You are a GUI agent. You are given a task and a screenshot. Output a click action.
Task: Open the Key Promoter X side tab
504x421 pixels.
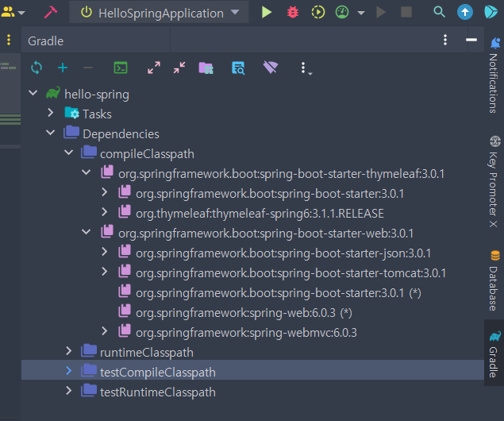click(x=494, y=182)
